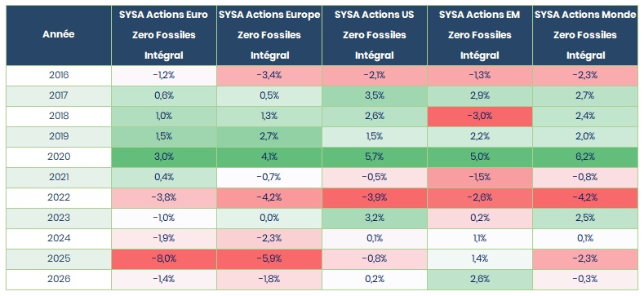
Task: Click the SYSA Actions US header
Action: coord(375,35)
